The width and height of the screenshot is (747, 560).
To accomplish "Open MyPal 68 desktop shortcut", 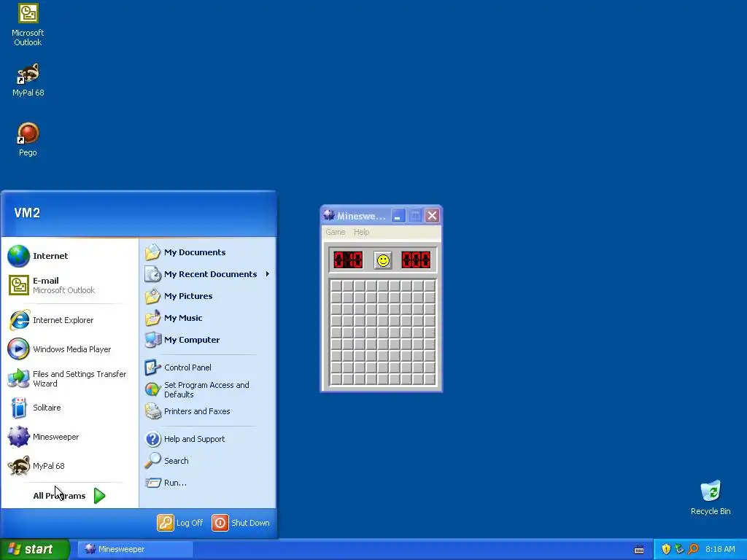I will pyautogui.click(x=28, y=80).
